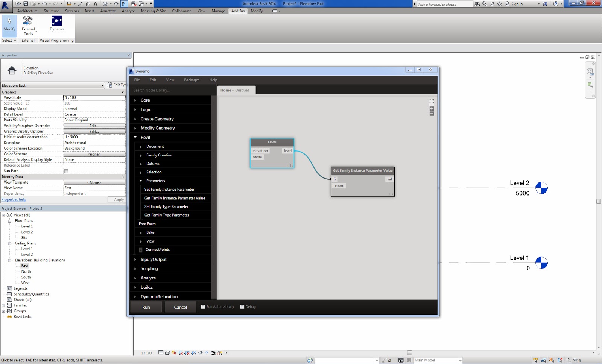Click the pin icon in the status bar

[552, 360]
